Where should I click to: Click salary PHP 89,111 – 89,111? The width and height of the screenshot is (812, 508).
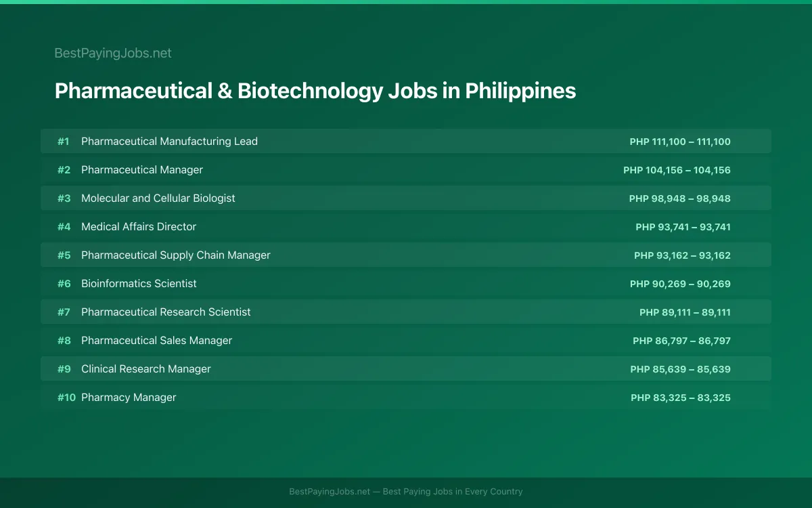(x=685, y=312)
